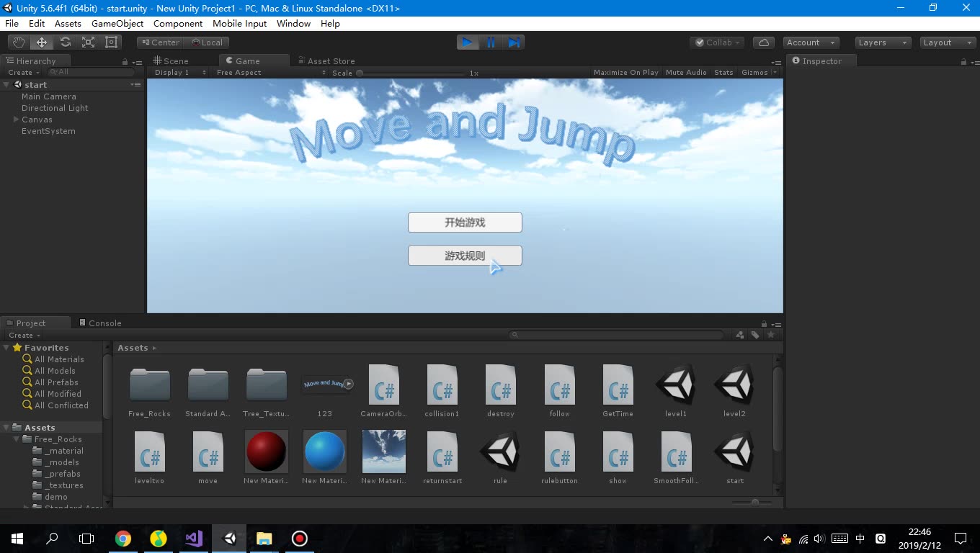
Task: Collapse the start scene
Action: click(x=6, y=85)
